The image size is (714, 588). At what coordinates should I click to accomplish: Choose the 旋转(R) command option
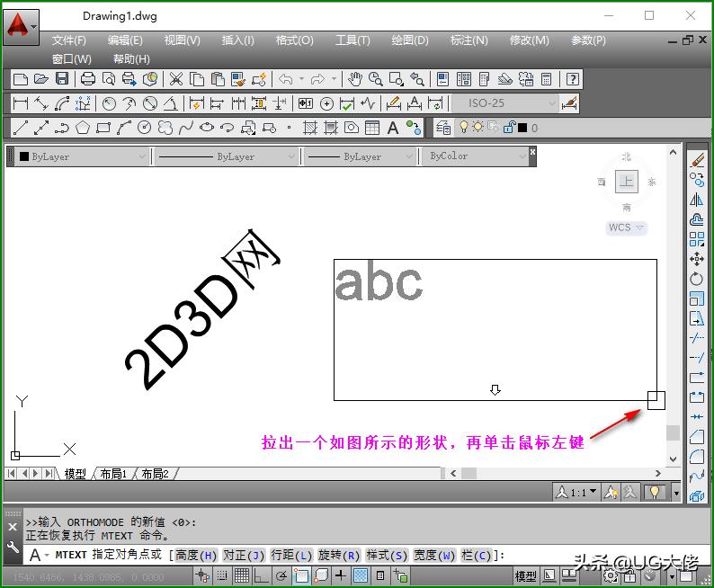339,556
